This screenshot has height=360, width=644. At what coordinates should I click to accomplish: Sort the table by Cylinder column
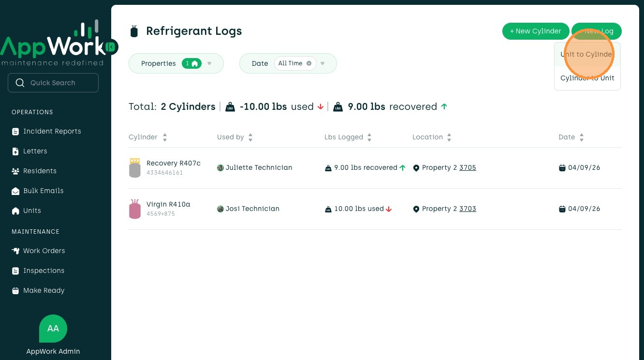[164, 137]
